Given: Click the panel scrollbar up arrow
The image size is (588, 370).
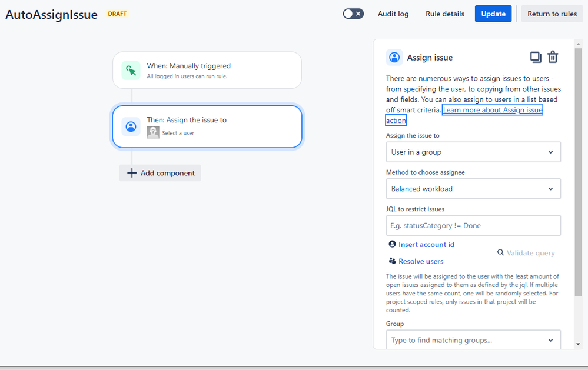Looking at the screenshot, I should point(578,44).
